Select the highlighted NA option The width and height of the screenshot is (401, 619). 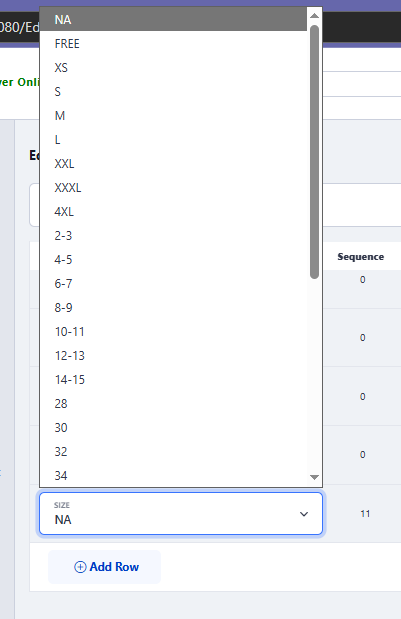tap(173, 19)
